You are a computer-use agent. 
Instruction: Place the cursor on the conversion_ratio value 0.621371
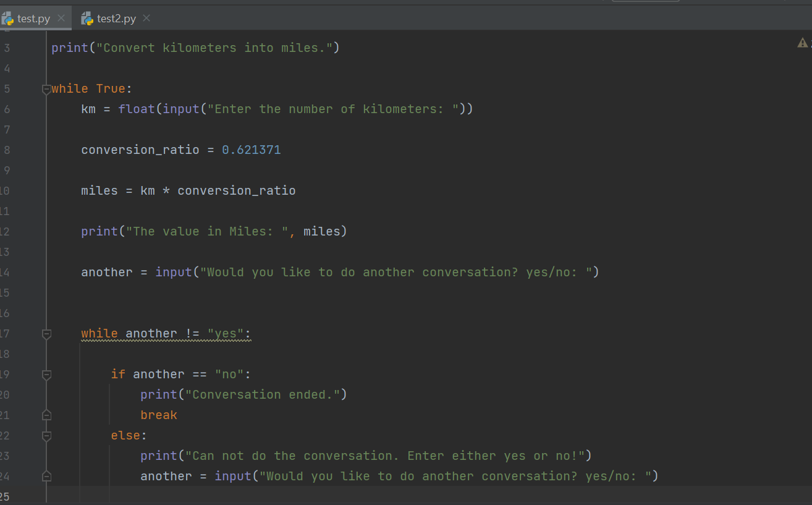click(x=251, y=150)
